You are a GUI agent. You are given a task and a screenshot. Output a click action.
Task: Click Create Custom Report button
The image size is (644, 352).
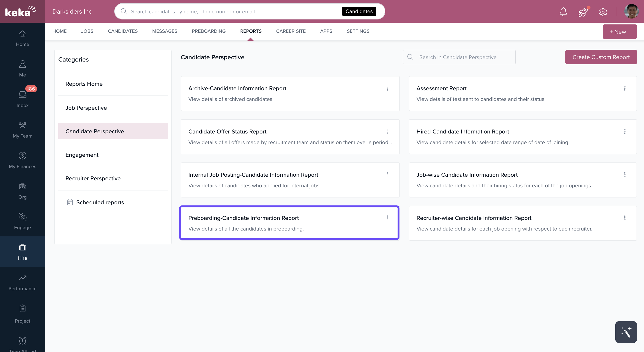click(x=601, y=57)
